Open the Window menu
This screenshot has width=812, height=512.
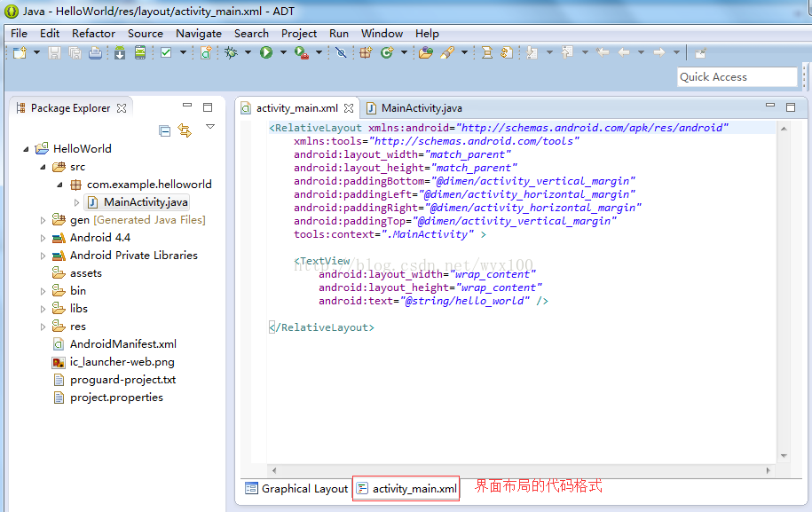(382, 34)
